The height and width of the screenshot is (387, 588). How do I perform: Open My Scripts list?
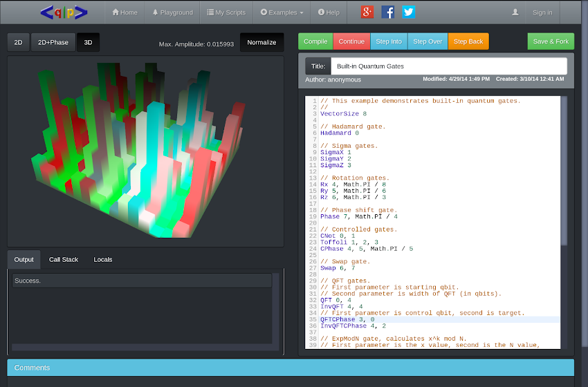coord(226,12)
